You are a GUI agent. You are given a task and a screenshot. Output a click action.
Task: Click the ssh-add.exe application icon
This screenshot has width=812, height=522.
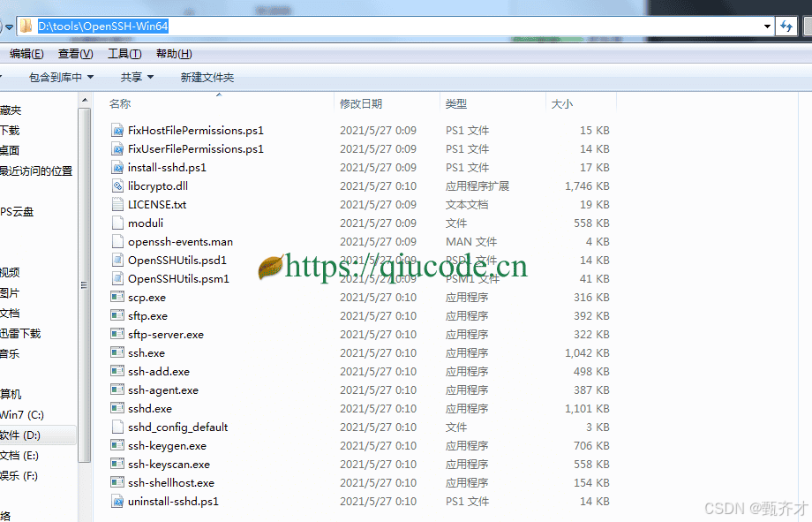point(117,371)
